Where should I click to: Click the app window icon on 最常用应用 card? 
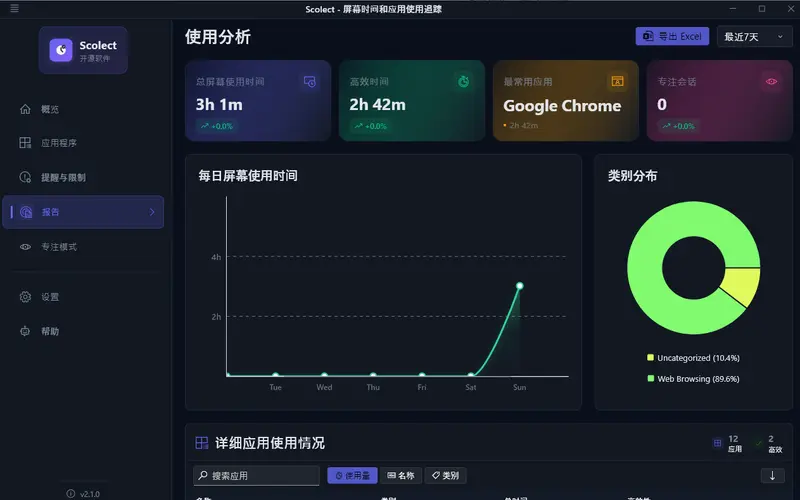617,82
